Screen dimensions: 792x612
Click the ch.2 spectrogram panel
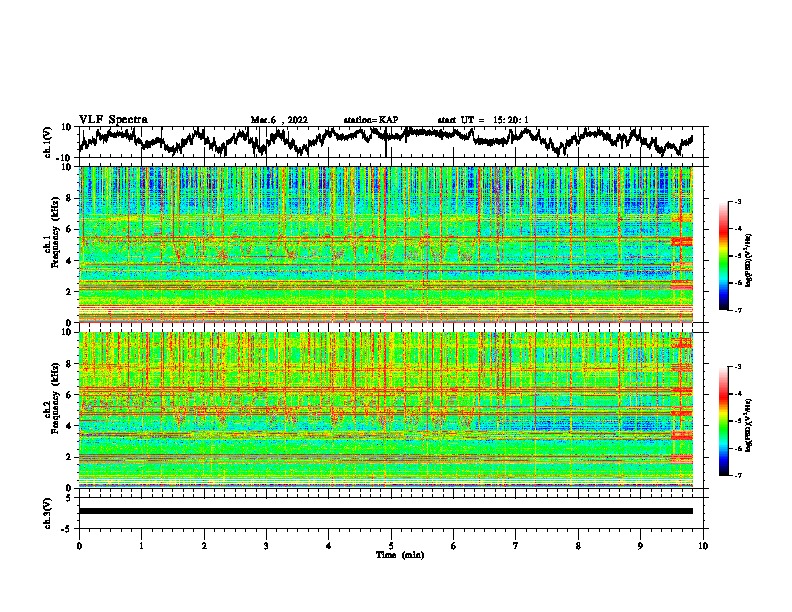point(386,410)
